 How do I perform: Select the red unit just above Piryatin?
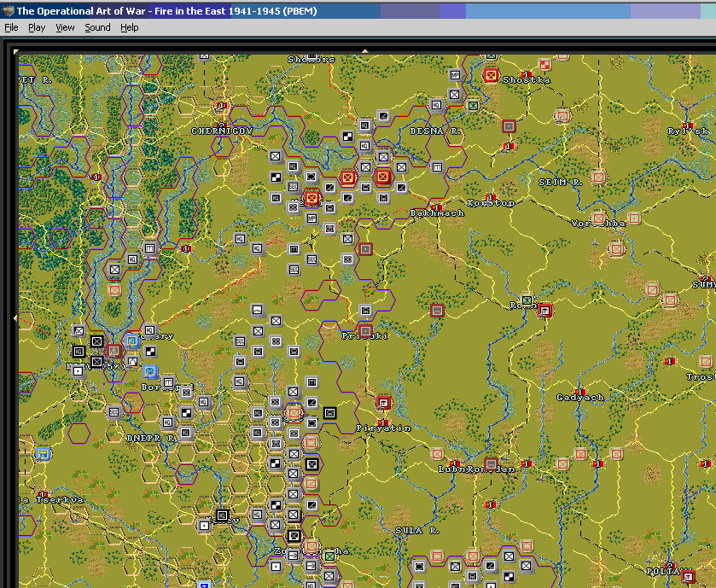[x=383, y=402]
